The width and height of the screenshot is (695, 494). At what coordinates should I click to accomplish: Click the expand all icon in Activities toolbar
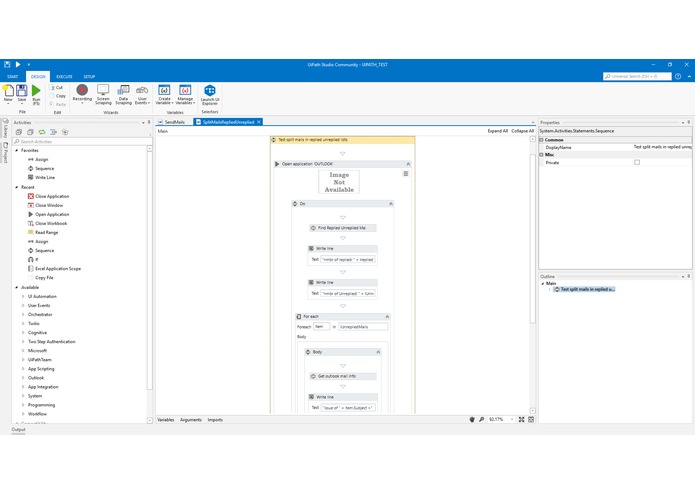19,132
